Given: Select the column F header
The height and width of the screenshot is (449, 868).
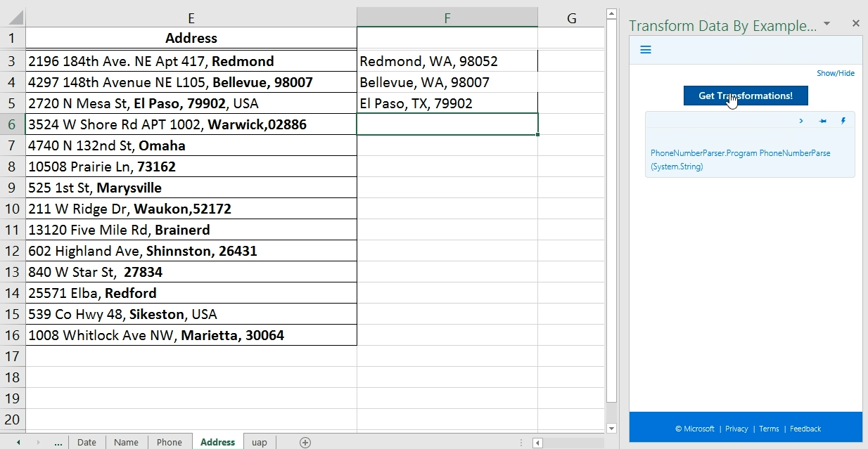Looking at the screenshot, I should pos(447,18).
